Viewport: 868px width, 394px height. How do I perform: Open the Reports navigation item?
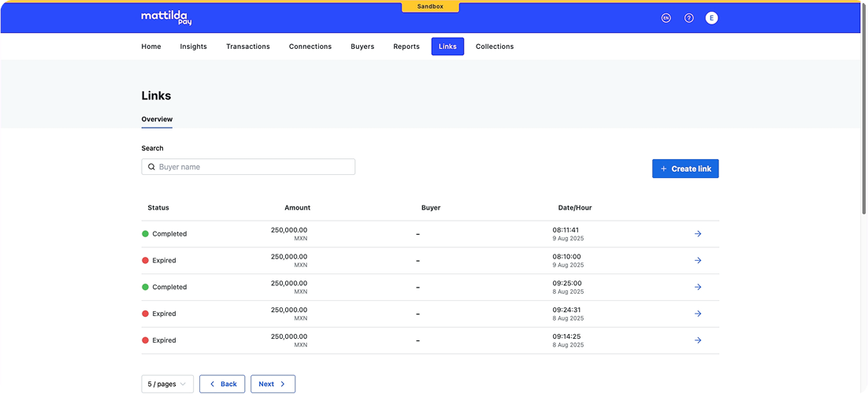tap(406, 46)
